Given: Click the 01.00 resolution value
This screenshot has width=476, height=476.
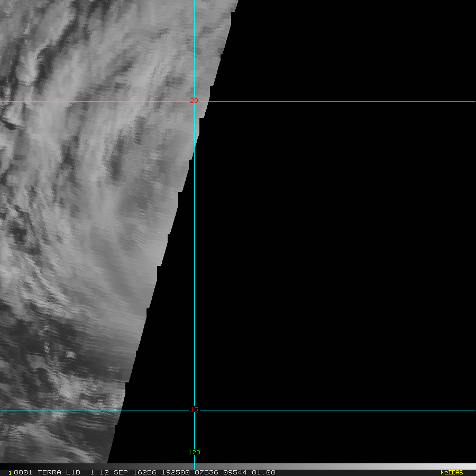Looking at the screenshot, I should [x=263, y=472].
